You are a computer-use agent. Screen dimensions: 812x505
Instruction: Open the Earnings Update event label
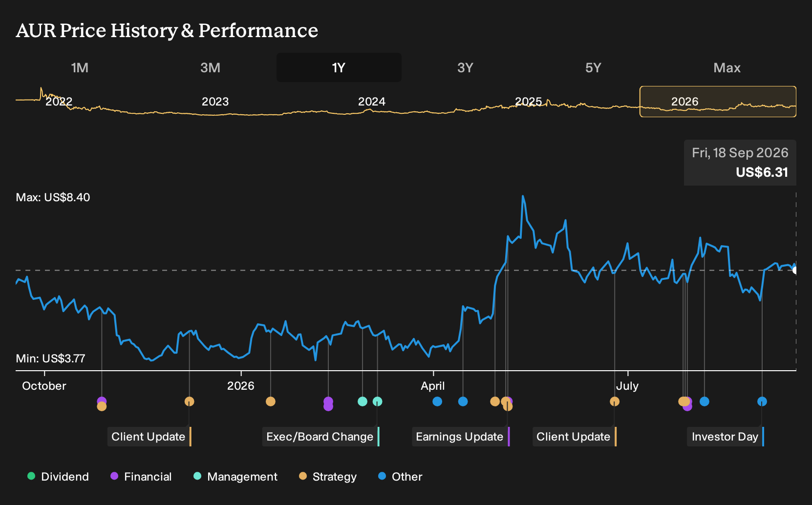[x=461, y=437]
